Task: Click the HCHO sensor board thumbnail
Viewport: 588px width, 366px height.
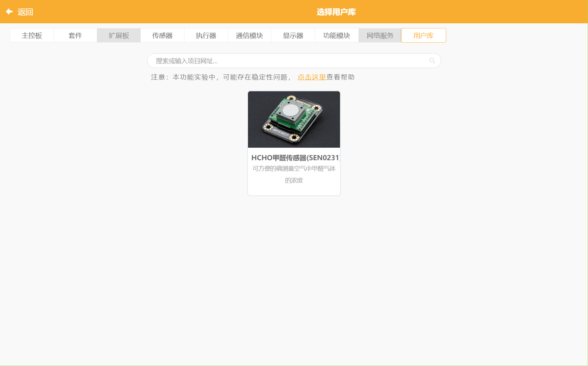Action: click(x=294, y=119)
